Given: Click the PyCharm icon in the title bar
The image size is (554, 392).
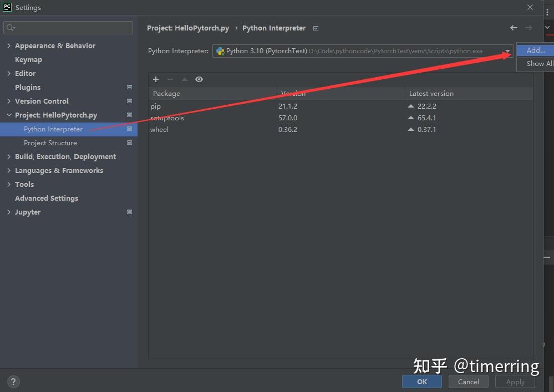Looking at the screenshot, I should pos(6,7).
